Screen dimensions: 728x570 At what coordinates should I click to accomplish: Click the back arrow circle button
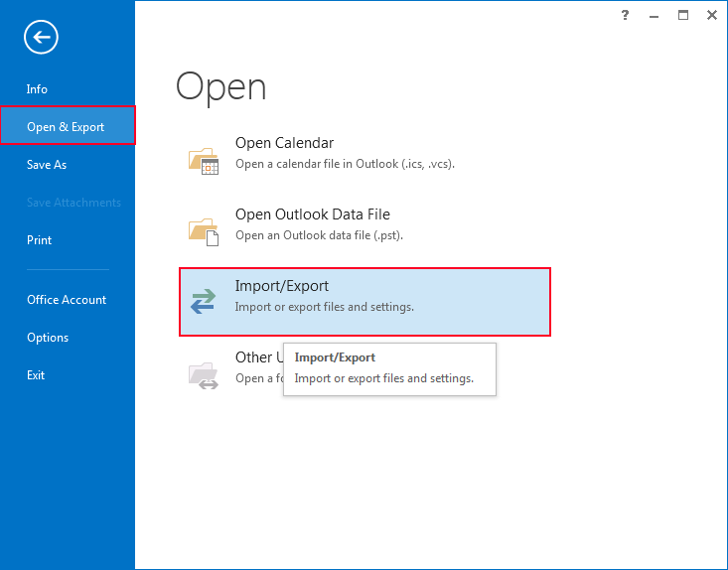point(41,37)
